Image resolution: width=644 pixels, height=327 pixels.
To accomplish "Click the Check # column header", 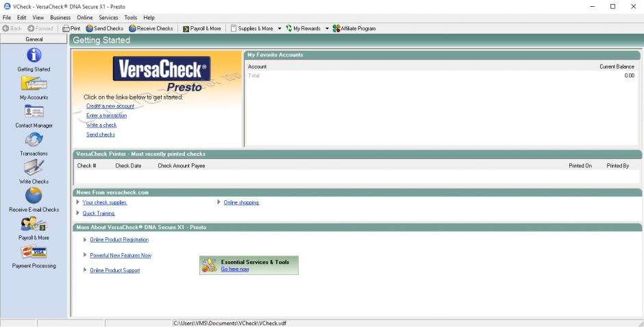I will point(86,165).
